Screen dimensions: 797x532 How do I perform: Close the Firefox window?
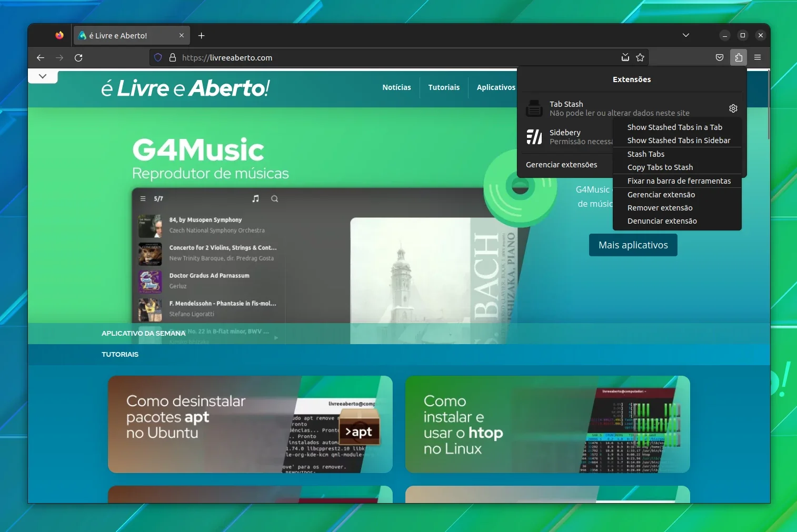click(x=760, y=35)
